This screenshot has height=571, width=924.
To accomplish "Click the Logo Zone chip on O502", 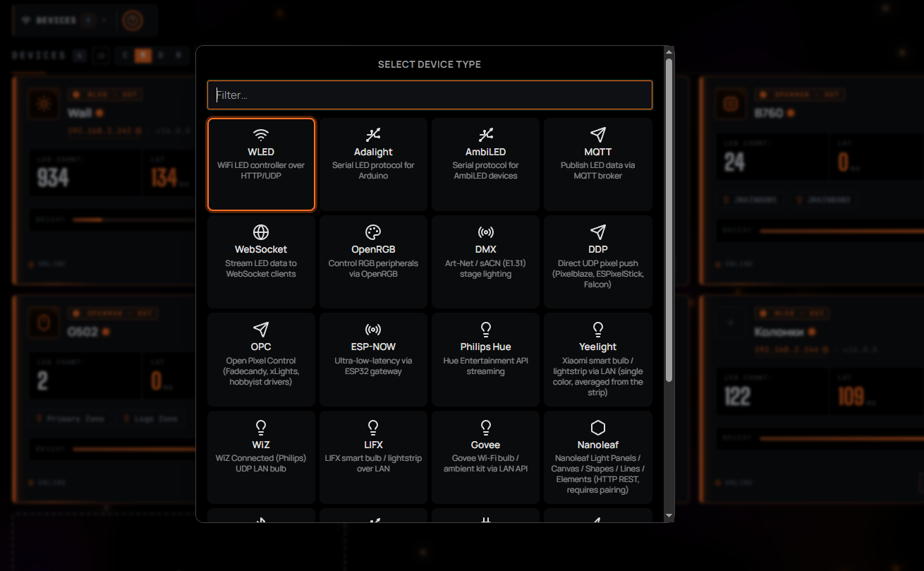I will (152, 419).
